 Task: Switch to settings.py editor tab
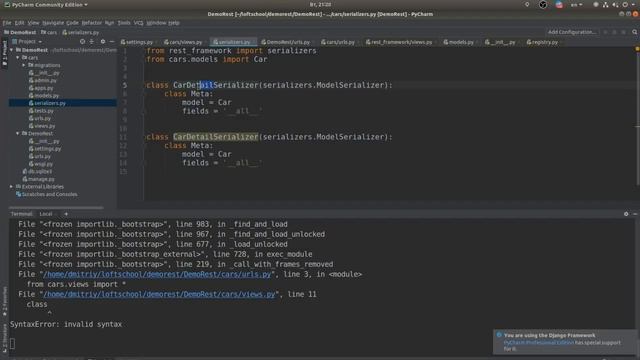pos(137,42)
